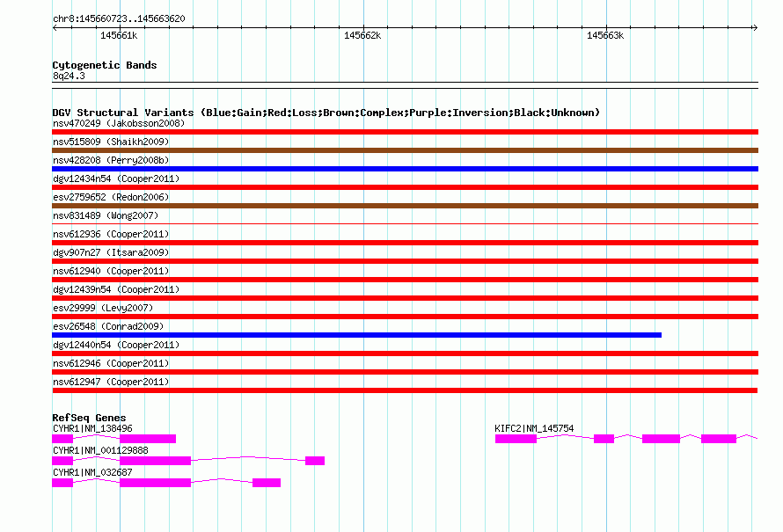Click the dgv907n27 (Itsara2009) label
This screenshot has width=783, height=532.
111,252
